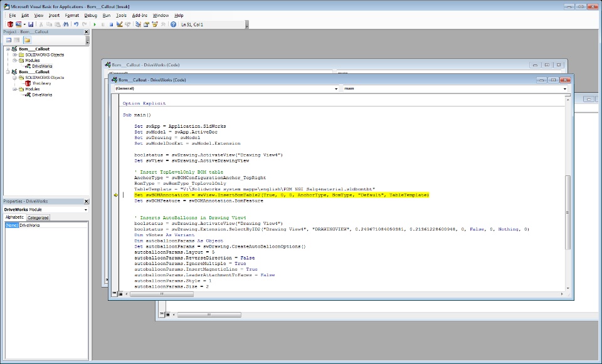Open the DriveWorks Module object dropdown
This screenshot has height=364, width=602.
(x=86, y=209)
